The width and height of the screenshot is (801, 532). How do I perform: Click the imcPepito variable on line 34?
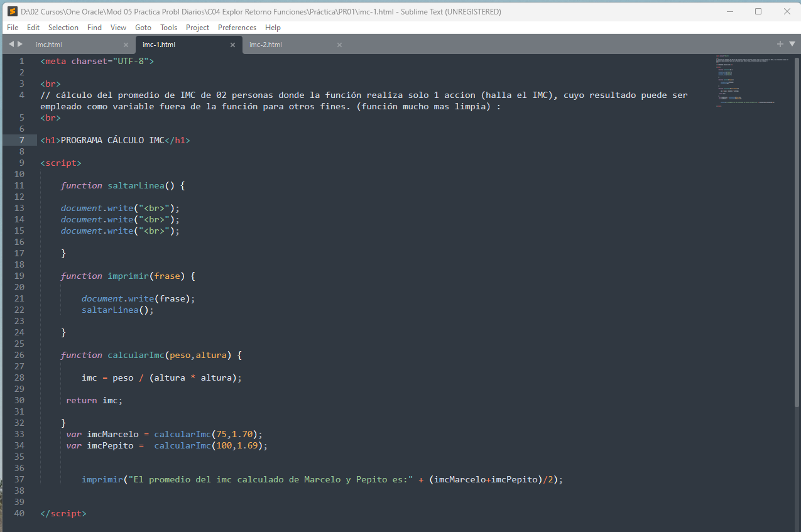(x=110, y=445)
